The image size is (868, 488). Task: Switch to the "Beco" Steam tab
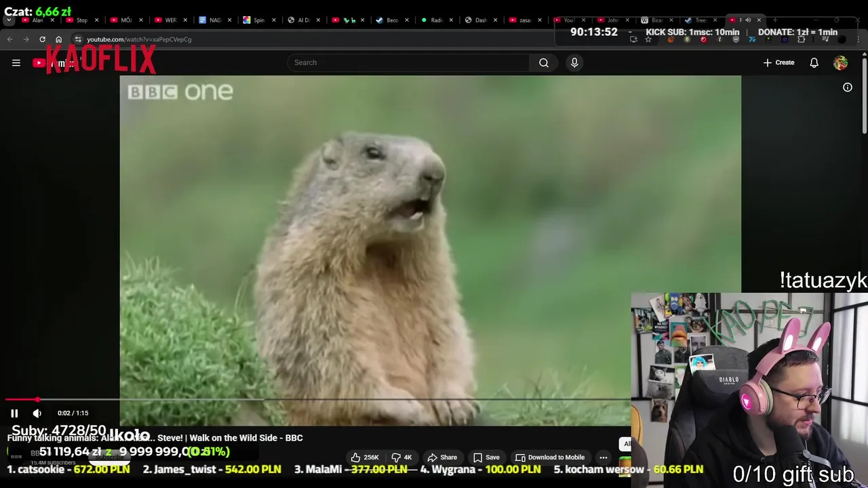[392, 20]
